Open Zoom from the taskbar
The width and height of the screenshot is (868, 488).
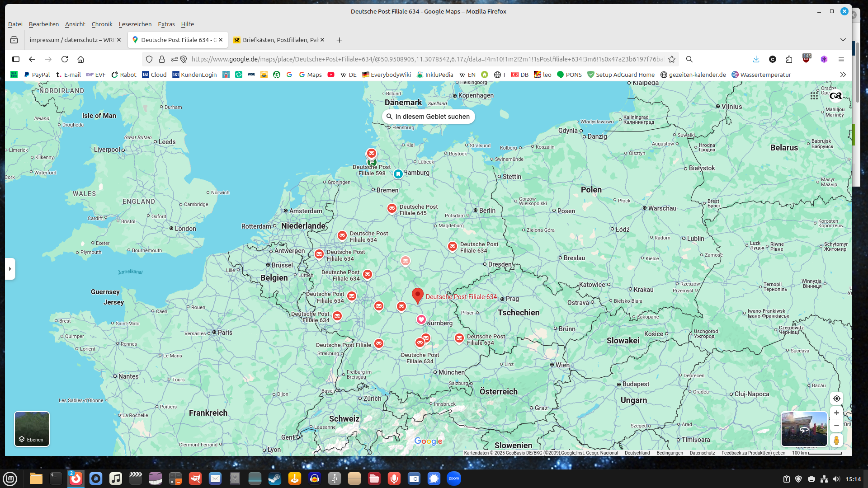coord(454,479)
